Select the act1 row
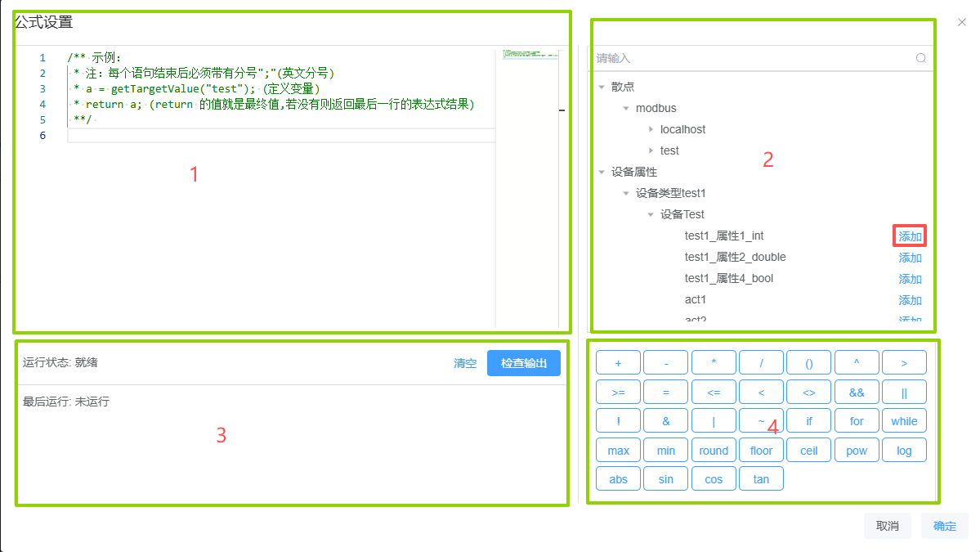 pos(761,299)
